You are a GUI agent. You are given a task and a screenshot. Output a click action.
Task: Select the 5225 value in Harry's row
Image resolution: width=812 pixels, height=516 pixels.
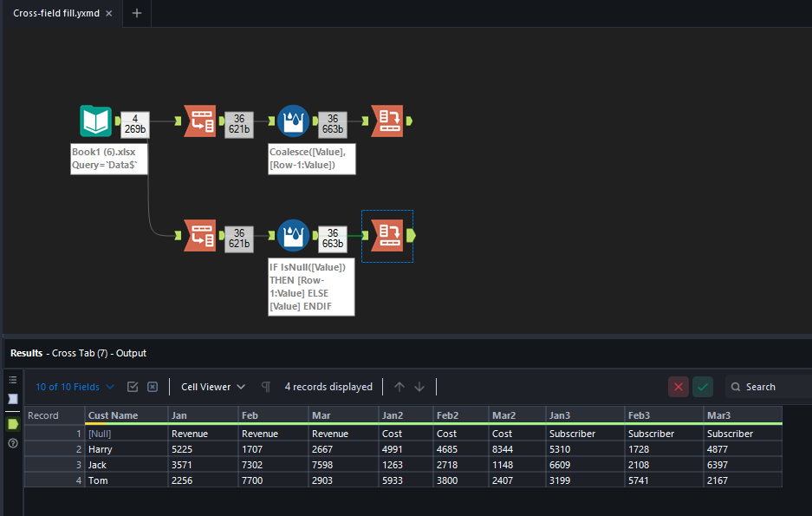203,449
